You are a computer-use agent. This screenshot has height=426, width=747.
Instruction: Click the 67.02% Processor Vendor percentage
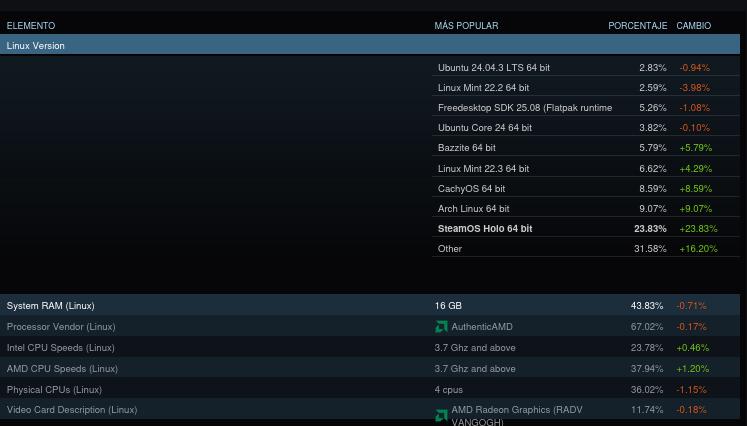click(646, 326)
